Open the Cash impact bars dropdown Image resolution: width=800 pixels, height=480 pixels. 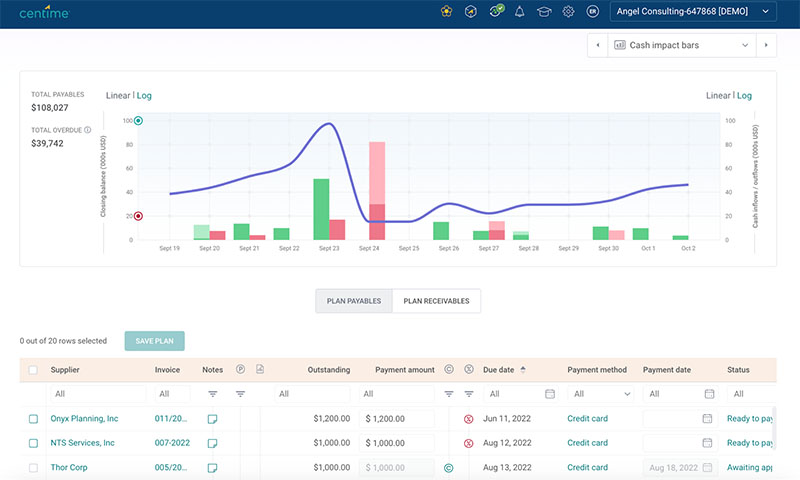point(682,45)
